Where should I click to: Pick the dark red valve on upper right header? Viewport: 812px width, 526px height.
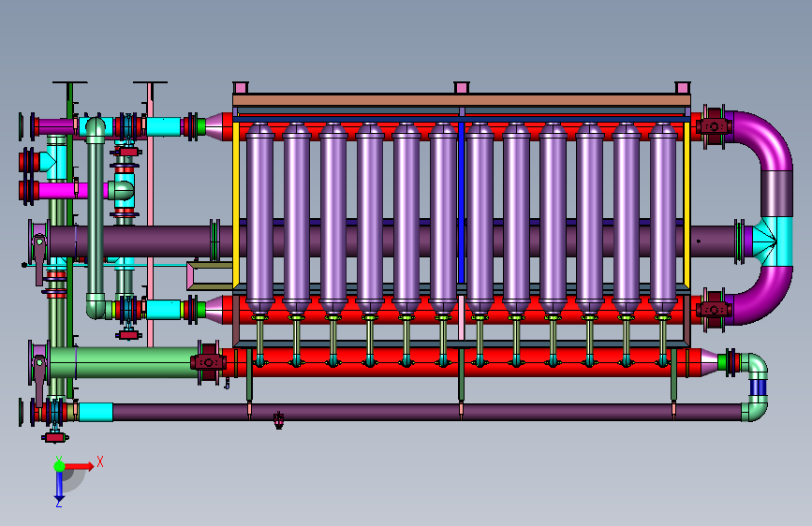[x=714, y=125]
